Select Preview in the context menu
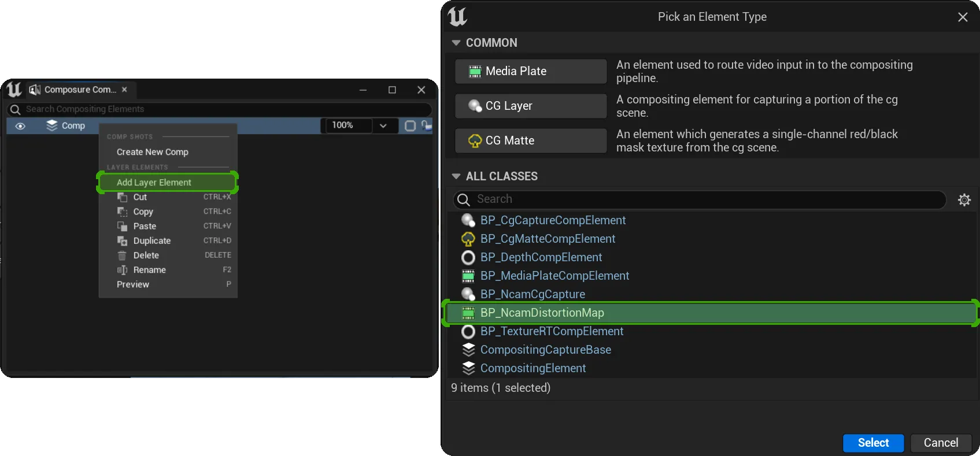980x456 pixels. click(168, 284)
